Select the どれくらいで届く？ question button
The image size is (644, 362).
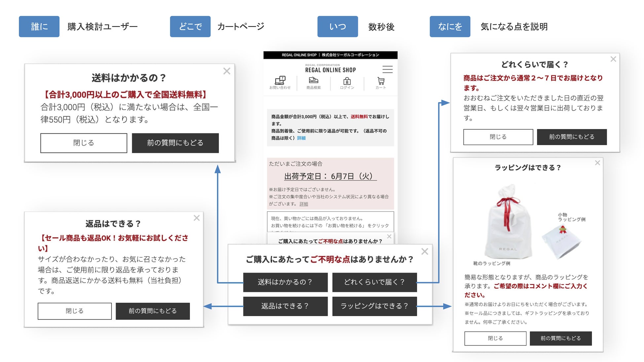click(375, 282)
